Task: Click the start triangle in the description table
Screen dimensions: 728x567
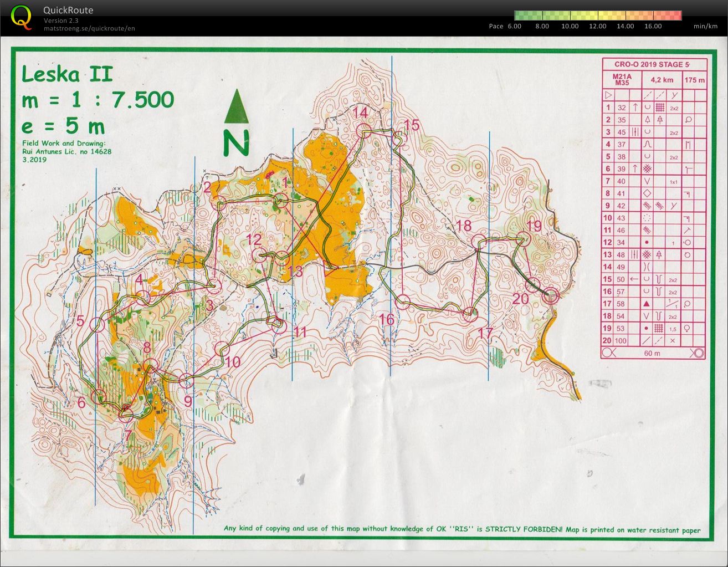Action: (608, 95)
